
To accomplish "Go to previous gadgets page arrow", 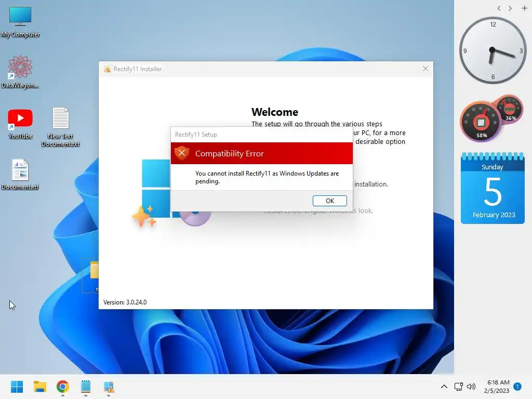I will click(x=499, y=8).
